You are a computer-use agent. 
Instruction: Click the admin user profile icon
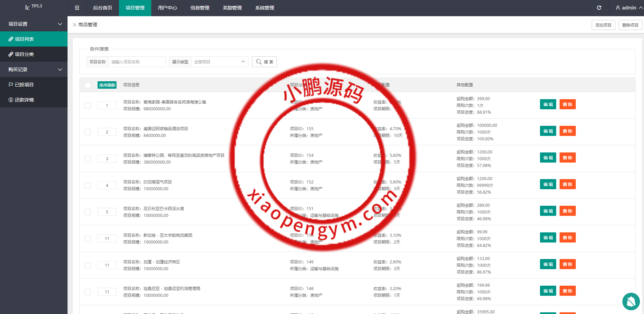pyautogui.click(x=618, y=8)
